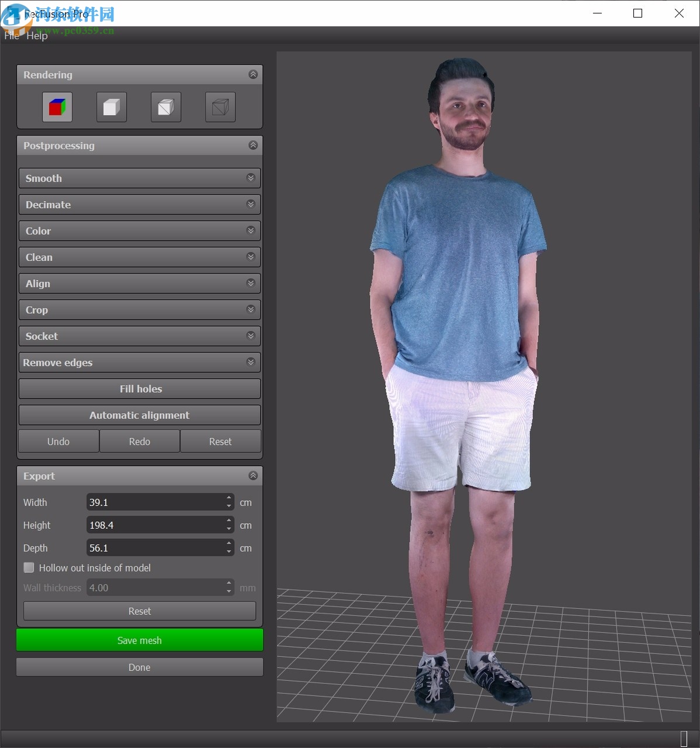Run Automatic alignment
This screenshot has height=748, width=700.
pos(140,415)
